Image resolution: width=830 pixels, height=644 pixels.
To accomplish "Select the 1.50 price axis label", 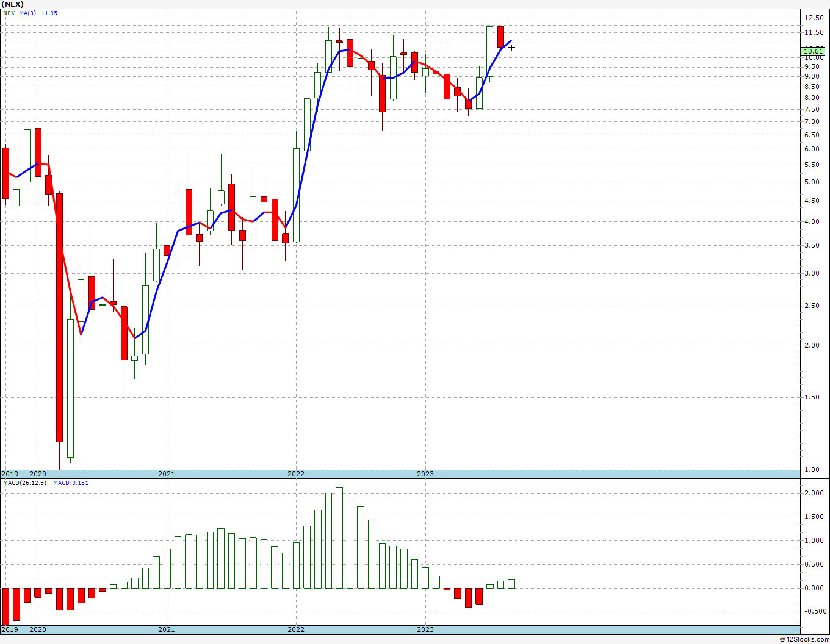I will (x=812, y=398).
